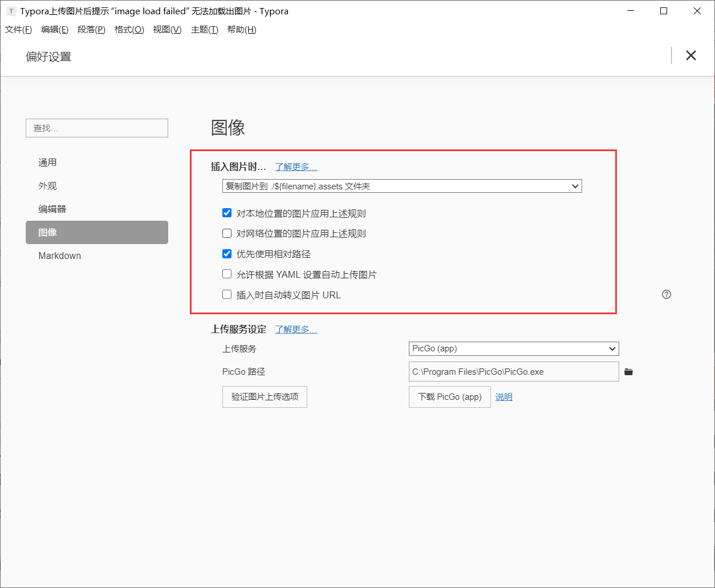Open the 主题 menu
Viewport: 715px width, 588px height.
pos(204,30)
